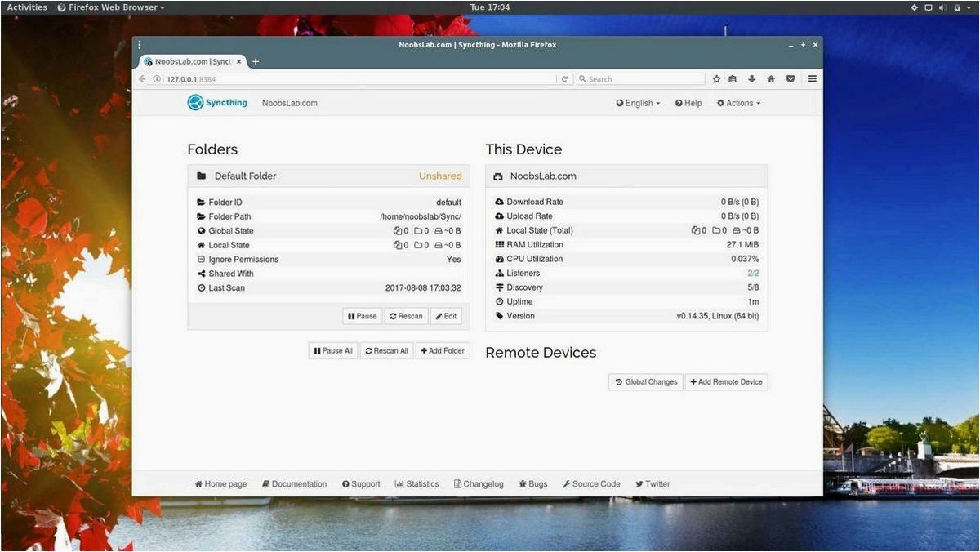This screenshot has width=980, height=552.
Task: Click the Firefox back arrow button
Action: point(142,79)
